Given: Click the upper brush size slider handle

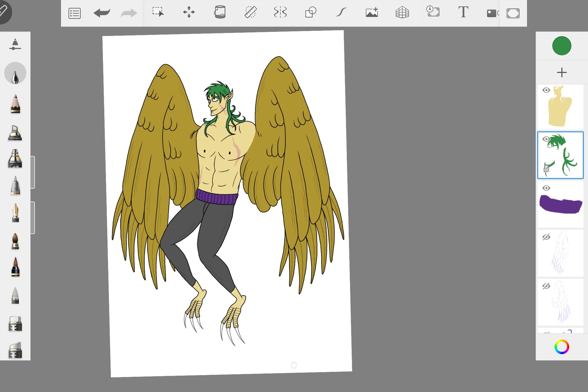Looking at the screenshot, I should click(x=32, y=172).
